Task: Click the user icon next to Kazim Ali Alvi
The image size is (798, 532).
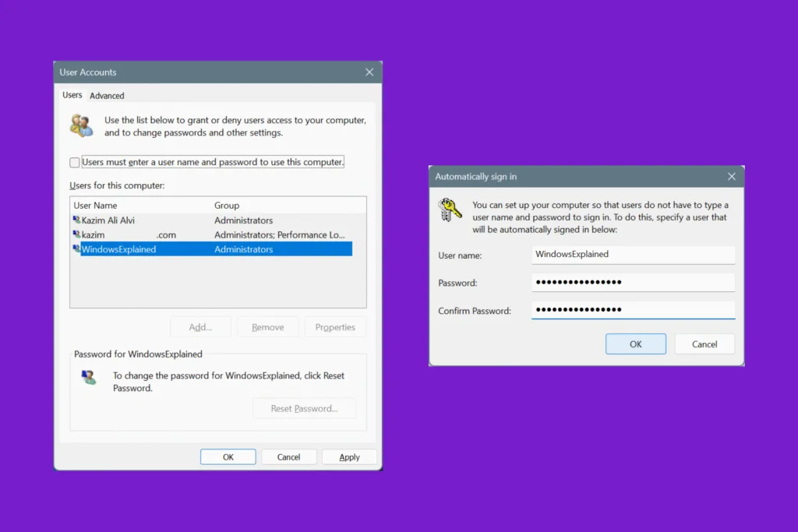Action: click(x=76, y=220)
